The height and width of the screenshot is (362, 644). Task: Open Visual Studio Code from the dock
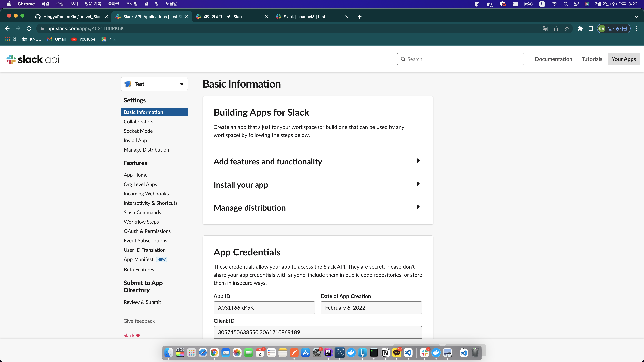[408, 352]
